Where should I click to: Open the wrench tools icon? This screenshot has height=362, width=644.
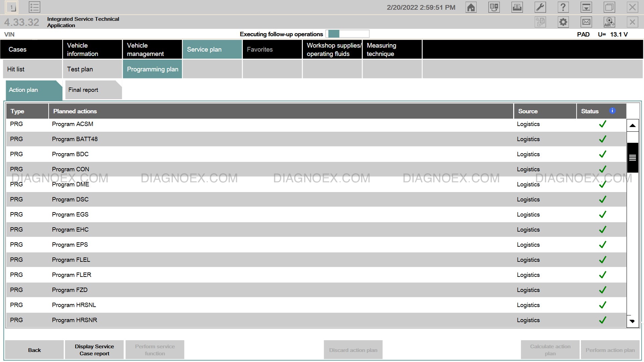[540, 7]
